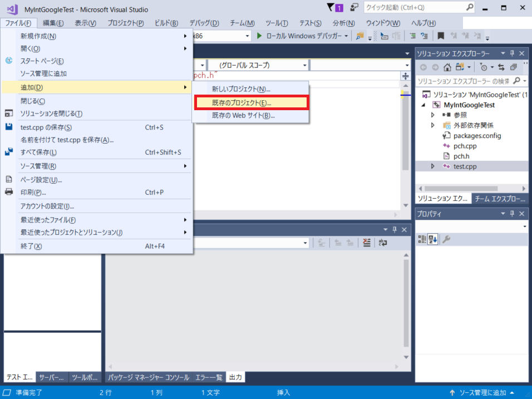Click the Solution Explorer search field

tap(465, 81)
